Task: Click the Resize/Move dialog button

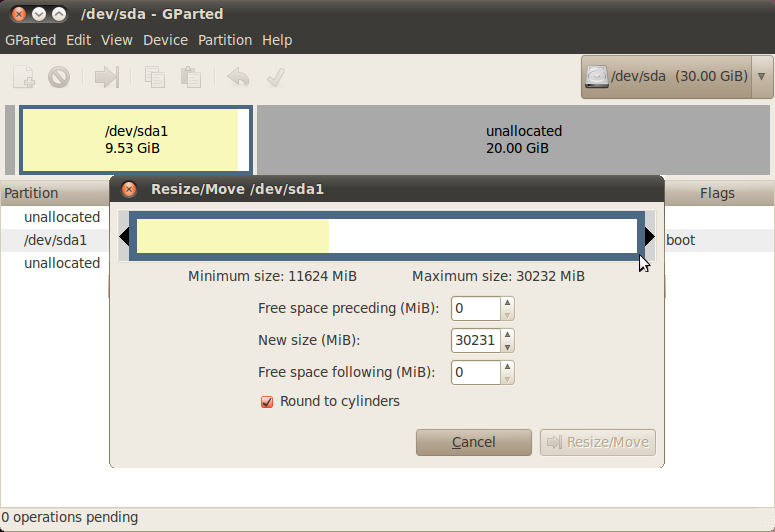Action: click(598, 442)
